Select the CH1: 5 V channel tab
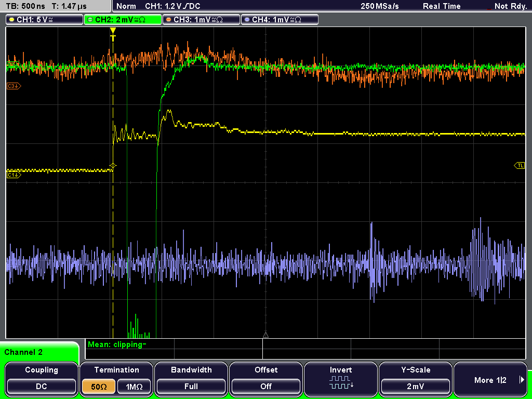This screenshot has width=532, height=399. [45, 20]
